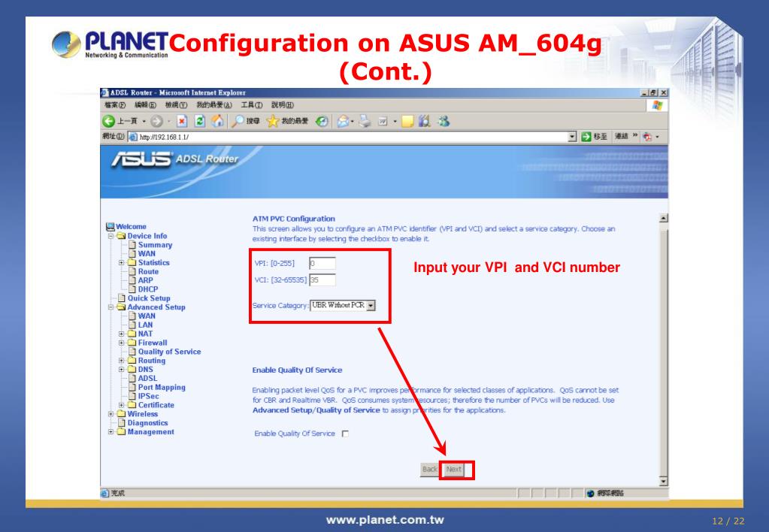Open Summary under Device Info
This screenshot has width=769, height=532.
pos(155,245)
